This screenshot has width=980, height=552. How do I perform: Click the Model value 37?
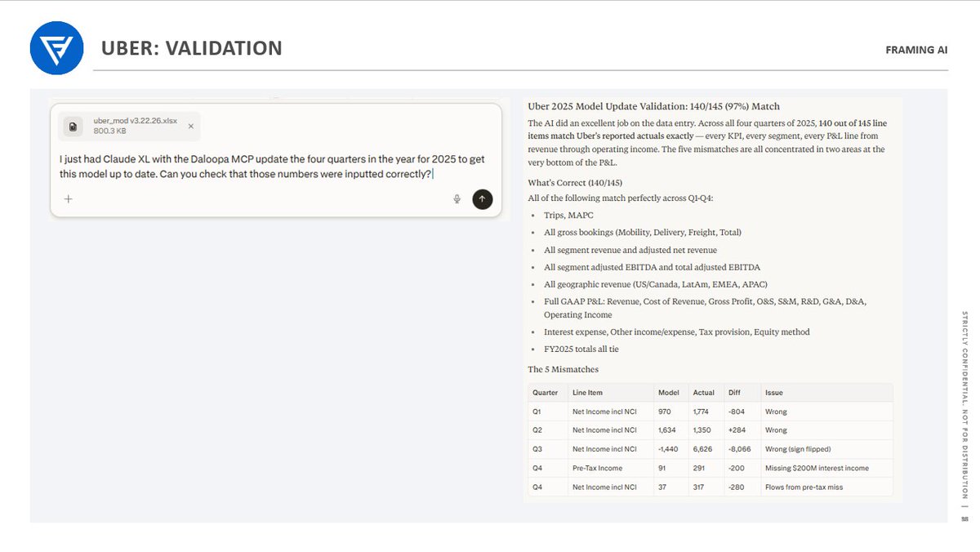click(662, 487)
